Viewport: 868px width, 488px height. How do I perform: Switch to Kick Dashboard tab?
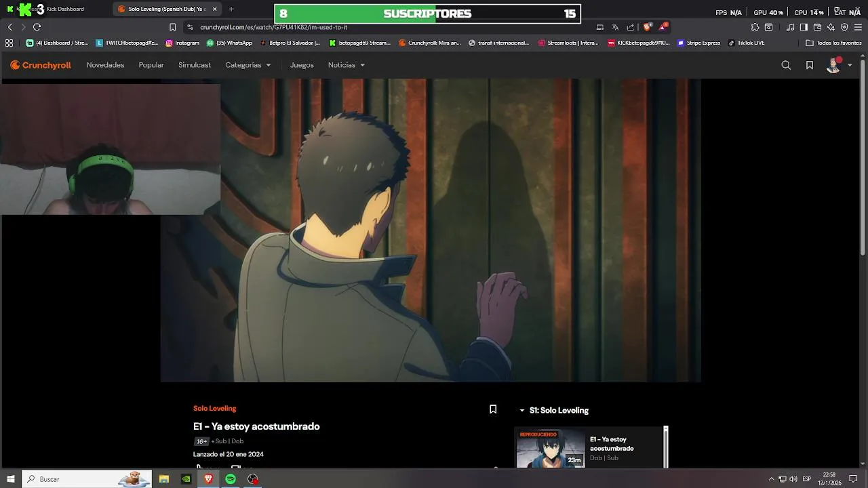click(x=54, y=9)
